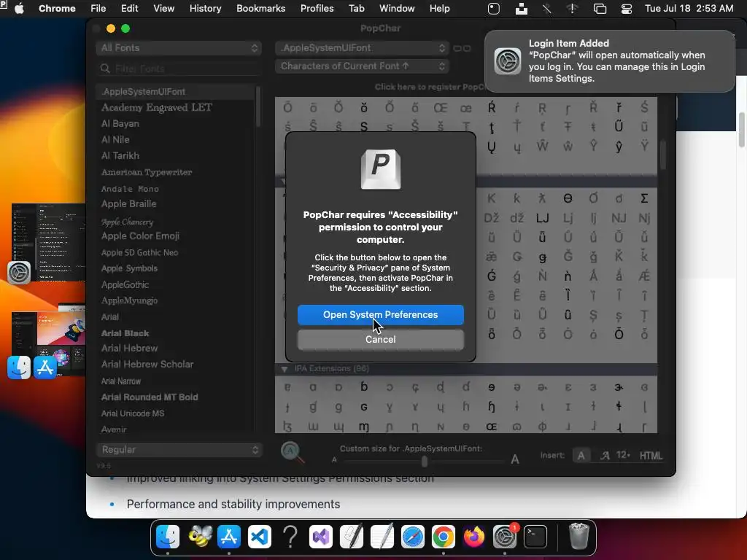Click the font list scrollbar
Screen dimensions: 747x560
coord(258,107)
